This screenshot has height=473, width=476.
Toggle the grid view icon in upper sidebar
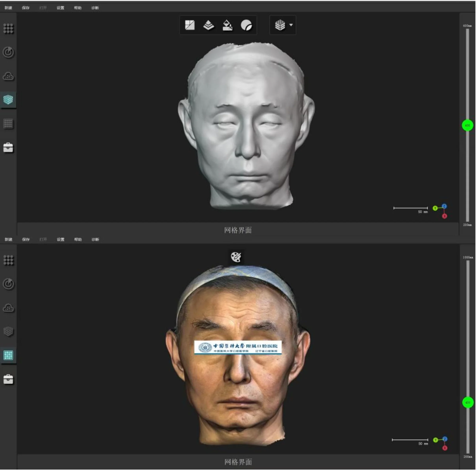click(x=8, y=124)
